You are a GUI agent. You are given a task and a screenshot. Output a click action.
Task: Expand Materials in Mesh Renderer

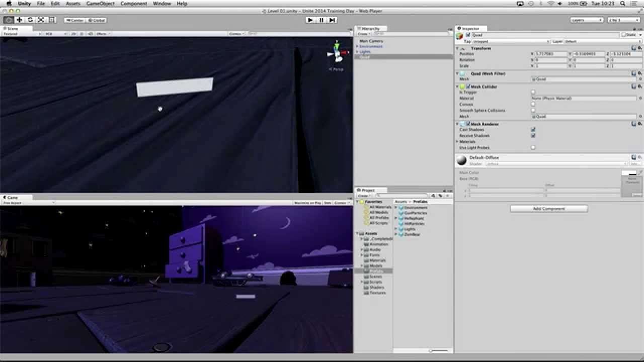click(457, 142)
